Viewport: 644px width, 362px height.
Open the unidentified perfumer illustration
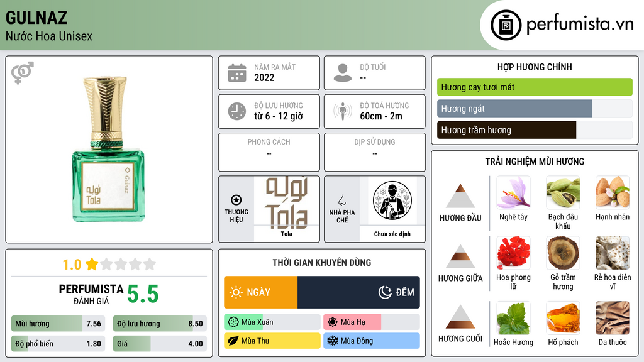pyautogui.click(x=392, y=200)
